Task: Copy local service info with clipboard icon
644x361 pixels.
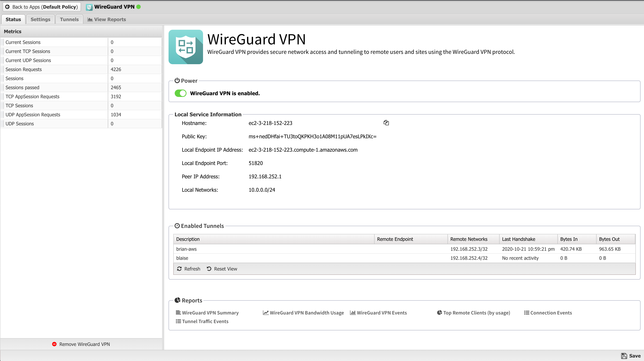Action: tap(386, 123)
